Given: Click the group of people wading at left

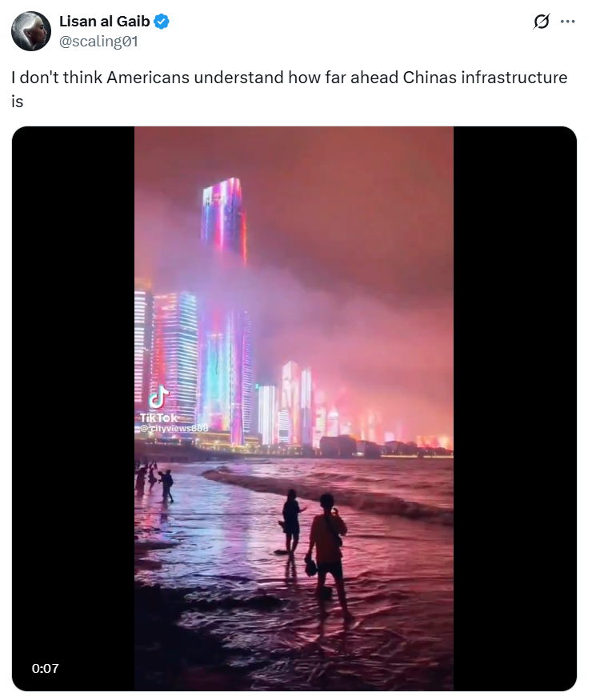Looking at the screenshot, I should coord(154,482).
